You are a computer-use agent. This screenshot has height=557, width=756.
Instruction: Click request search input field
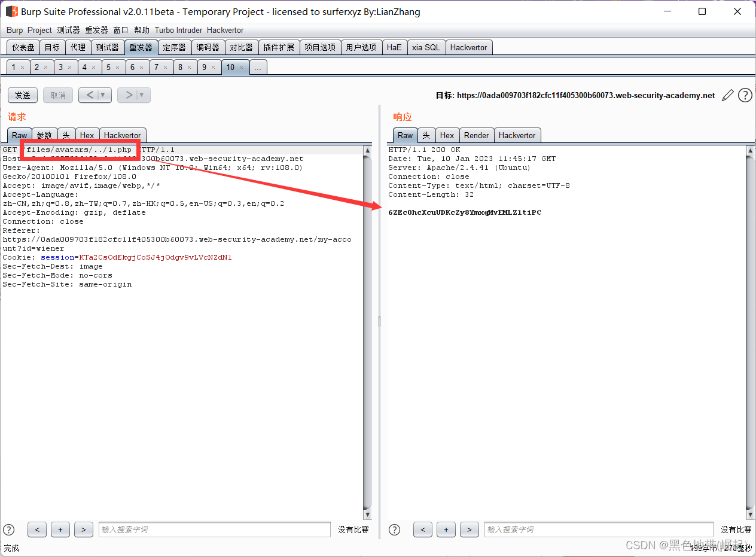point(214,529)
